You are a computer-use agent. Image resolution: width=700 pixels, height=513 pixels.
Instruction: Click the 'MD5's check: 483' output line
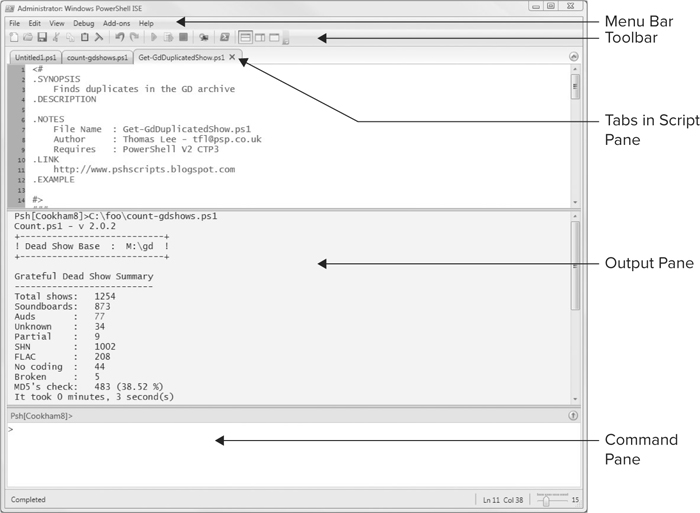(x=88, y=386)
